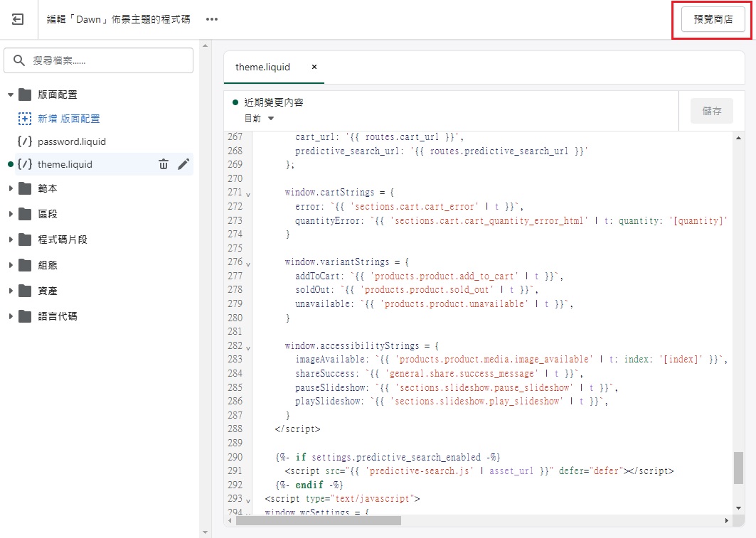Click the shareSuccess code line
The image size is (756, 538).
pyautogui.click(x=440, y=373)
